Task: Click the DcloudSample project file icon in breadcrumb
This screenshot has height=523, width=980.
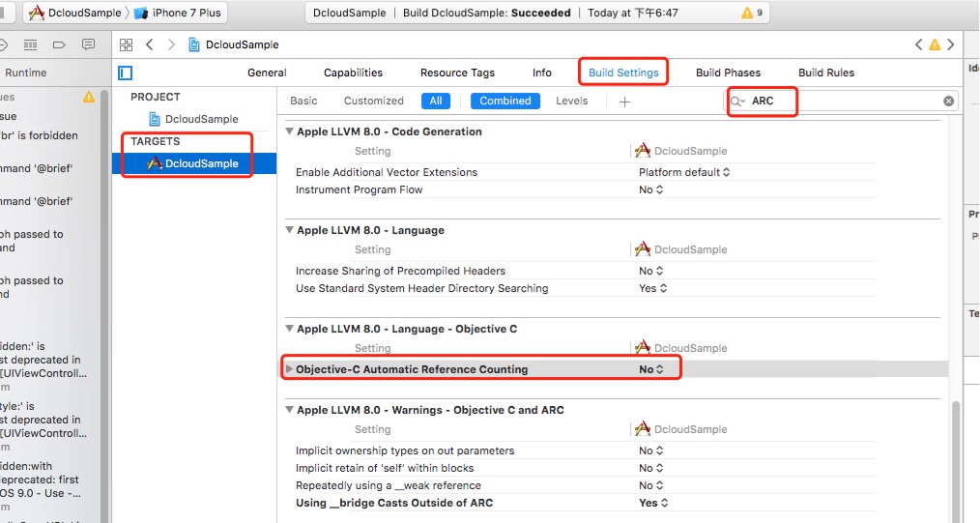Action: click(x=194, y=44)
